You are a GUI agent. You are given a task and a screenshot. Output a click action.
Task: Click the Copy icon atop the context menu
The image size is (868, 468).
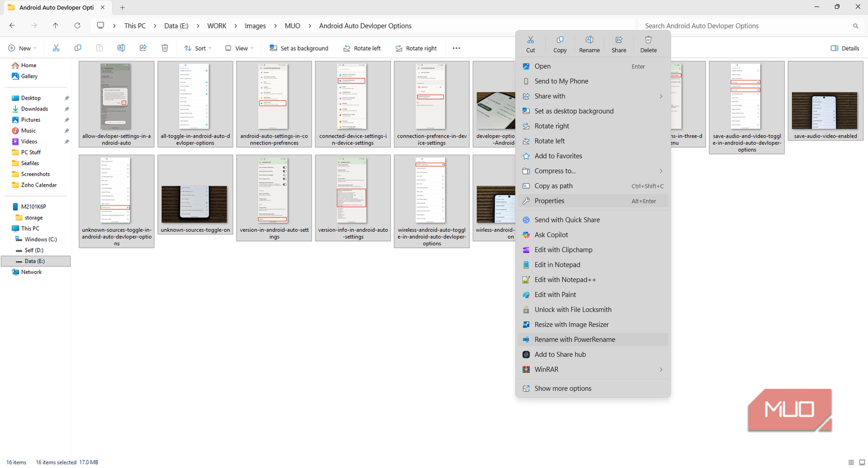[x=560, y=40]
